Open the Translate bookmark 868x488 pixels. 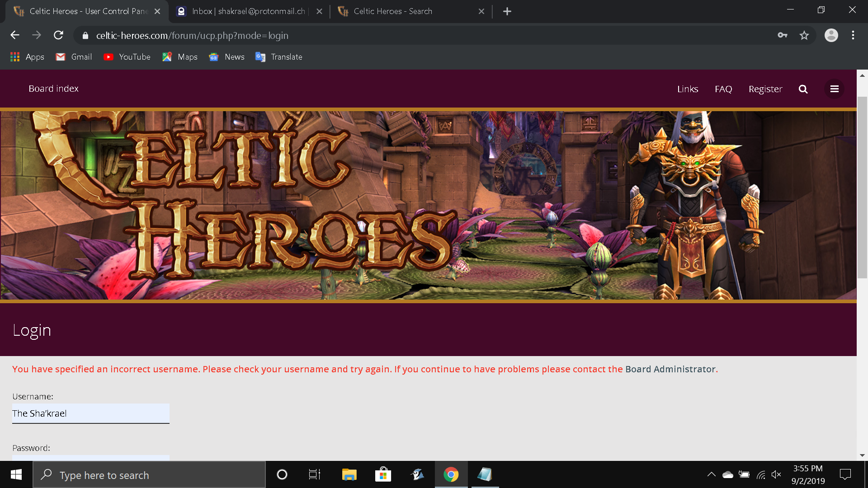[x=279, y=57]
